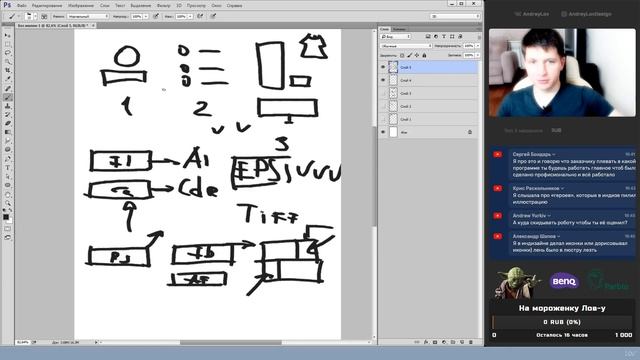Show layer Слой 3

383,93
